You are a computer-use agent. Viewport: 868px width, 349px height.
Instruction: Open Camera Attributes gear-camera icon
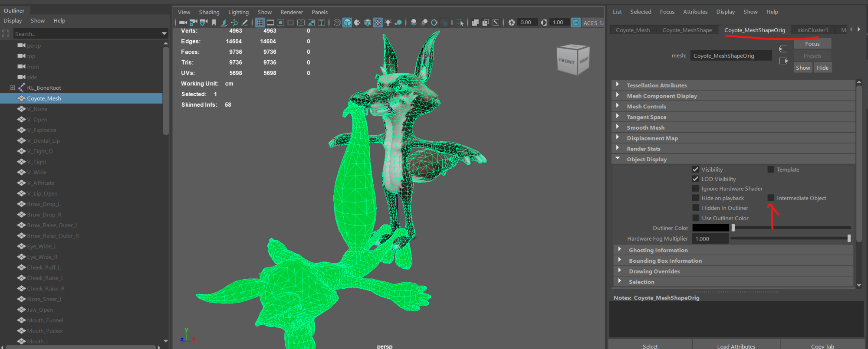tap(204, 23)
